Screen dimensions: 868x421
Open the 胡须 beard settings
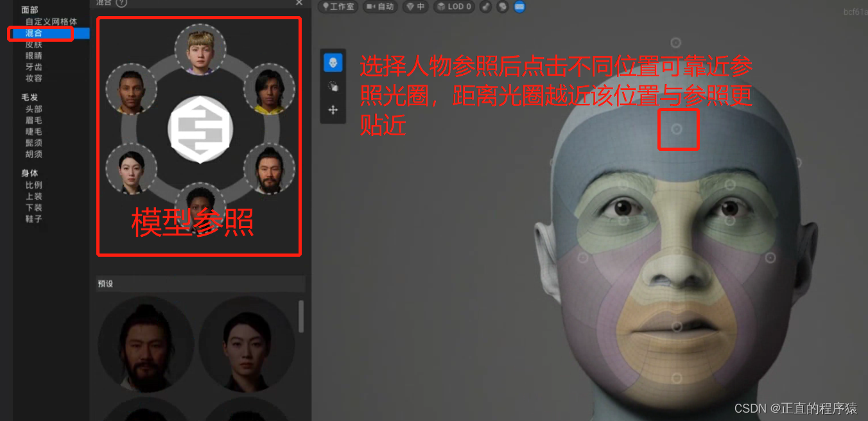[33, 154]
